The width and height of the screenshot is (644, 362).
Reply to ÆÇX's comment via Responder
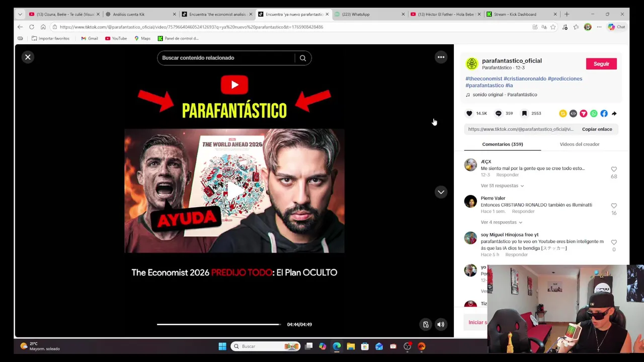point(507,175)
